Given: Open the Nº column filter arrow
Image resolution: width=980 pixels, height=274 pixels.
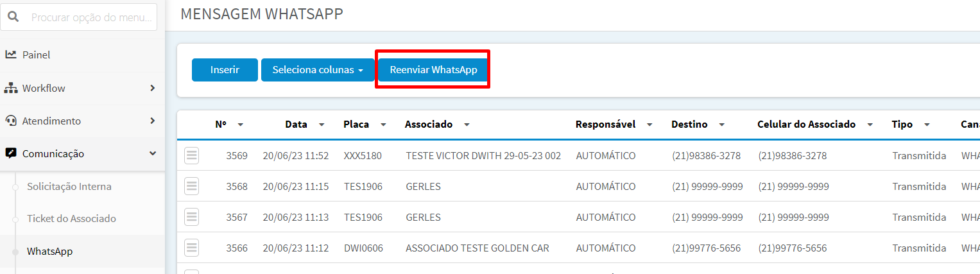Looking at the screenshot, I should (240, 125).
